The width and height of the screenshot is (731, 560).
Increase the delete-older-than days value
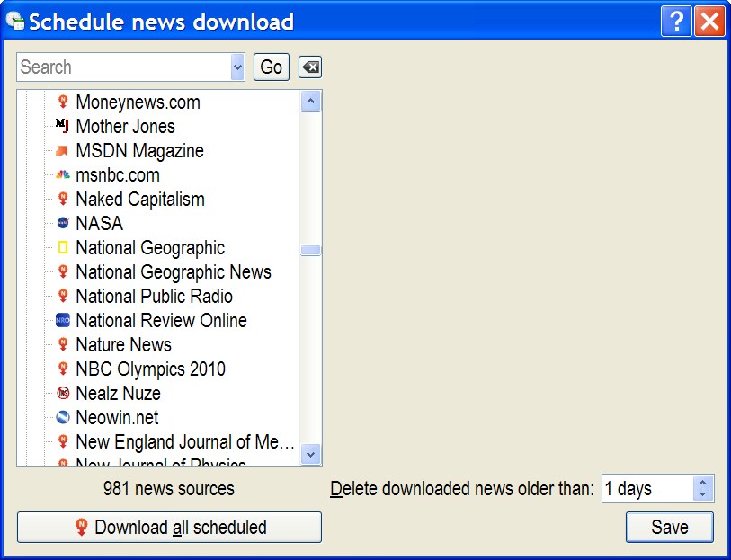[x=702, y=482]
